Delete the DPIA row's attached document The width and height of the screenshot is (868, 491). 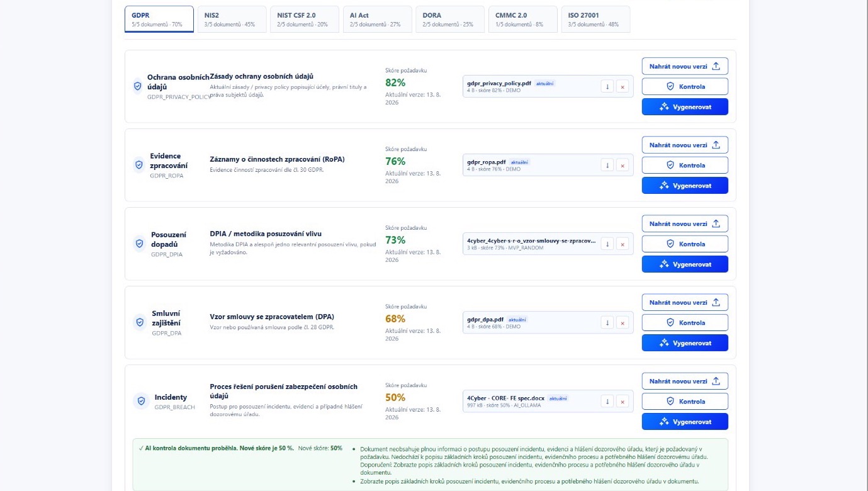[x=623, y=244]
